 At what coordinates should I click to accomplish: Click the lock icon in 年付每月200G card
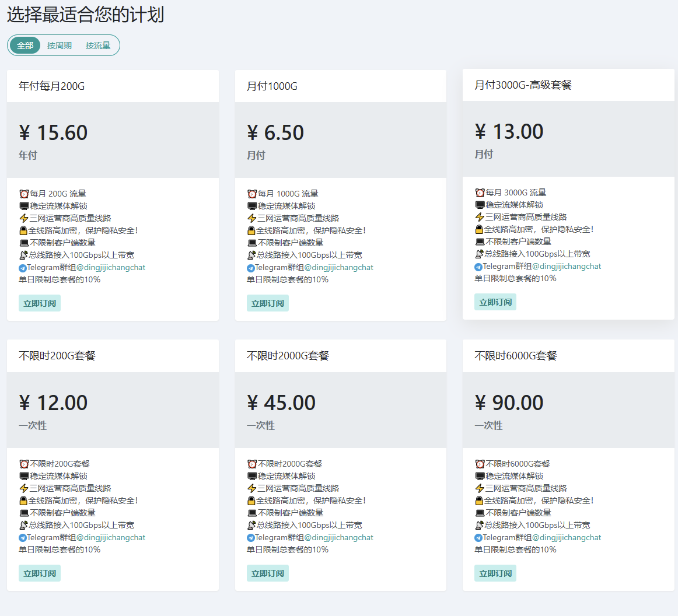tap(23, 230)
